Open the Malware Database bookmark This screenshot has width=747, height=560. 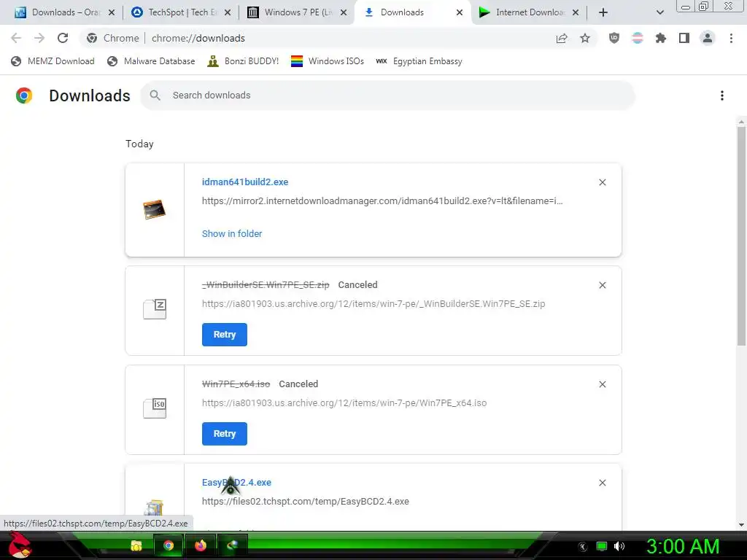pyautogui.click(x=152, y=61)
